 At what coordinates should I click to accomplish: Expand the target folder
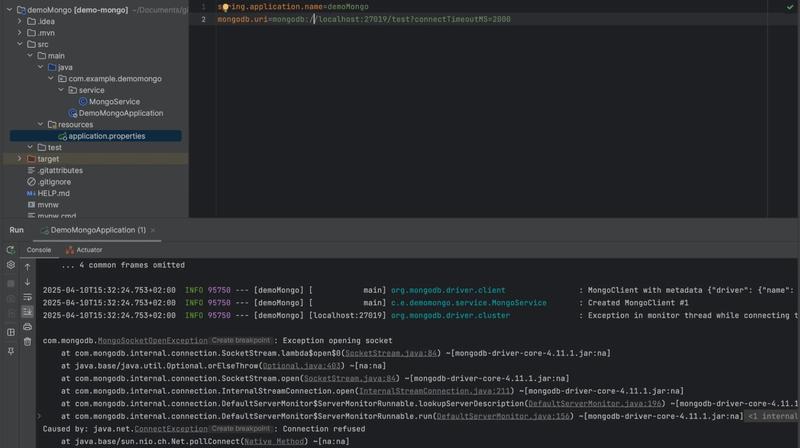pyautogui.click(x=20, y=159)
